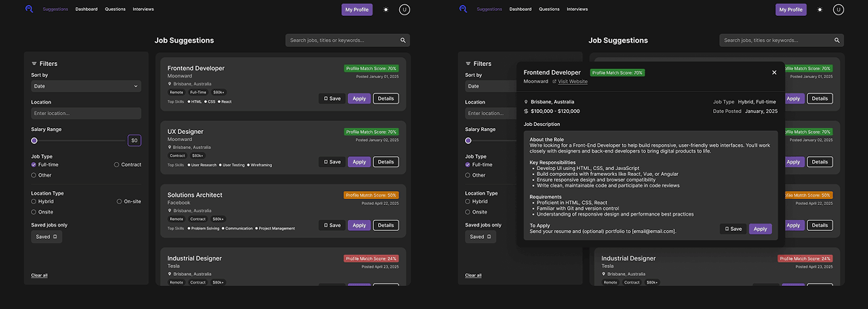This screenshot has width=868, height=309.
Task: Apply to UX Designer in left screen
Action: [359, 162]
